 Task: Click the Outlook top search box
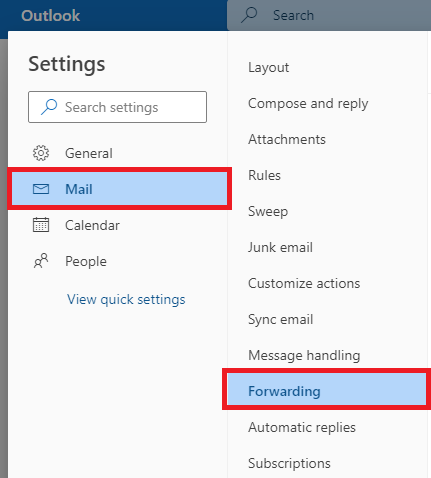pos(329,15)
